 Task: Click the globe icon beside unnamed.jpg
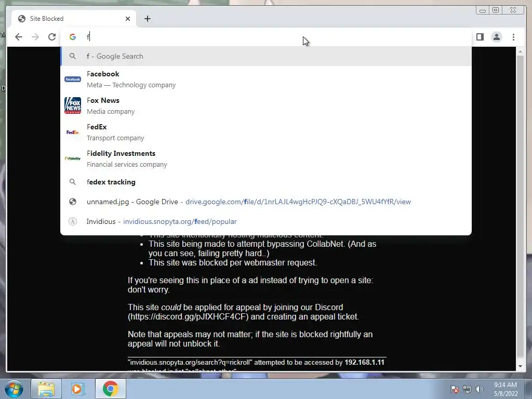tap(73, 202)
